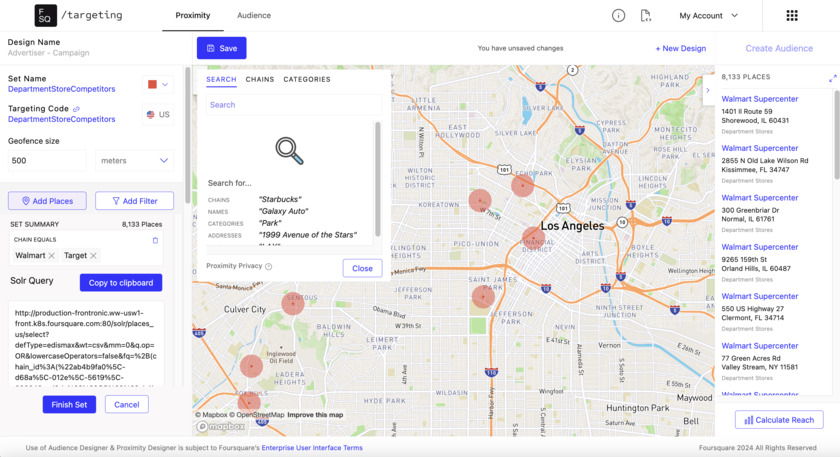Open Walmart Supercenter Normal, IL listing
This screenshot has width=840, height=457.
point(760,198)
